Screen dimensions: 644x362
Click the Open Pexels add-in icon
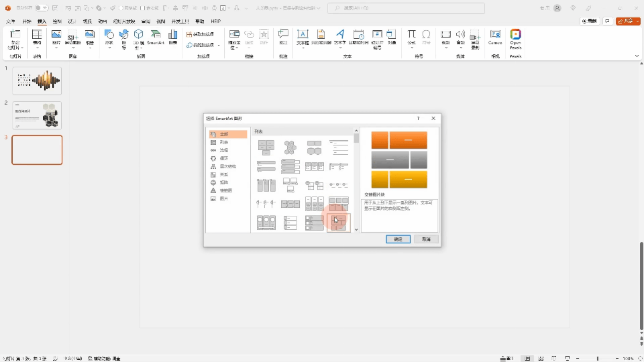click(x=515, y=34)
